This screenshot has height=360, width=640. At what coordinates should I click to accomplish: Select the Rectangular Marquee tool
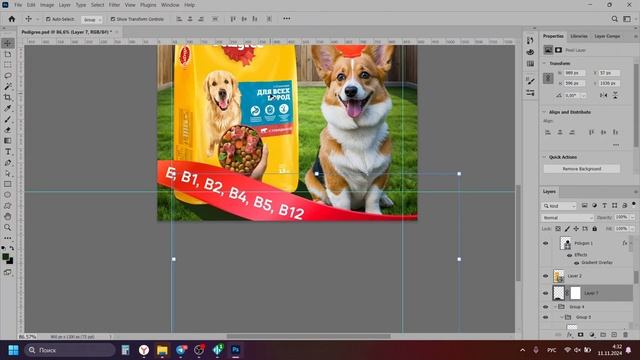(8, 65)
